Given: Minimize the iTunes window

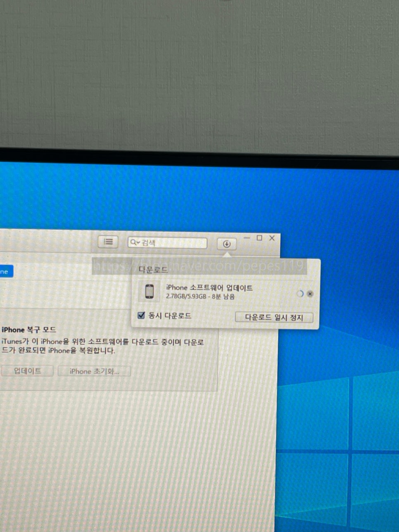Looking at the screenshot, I should click(x=247, y=238).
